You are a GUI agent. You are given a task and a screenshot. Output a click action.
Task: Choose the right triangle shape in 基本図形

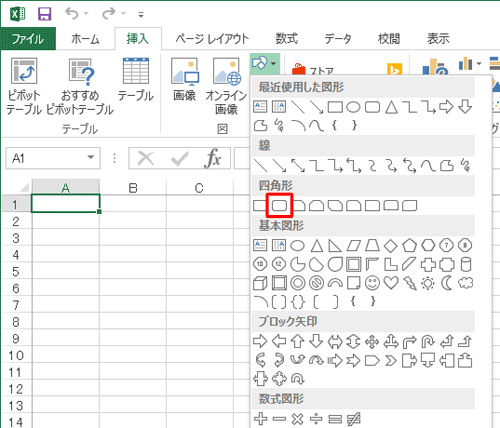335,246
